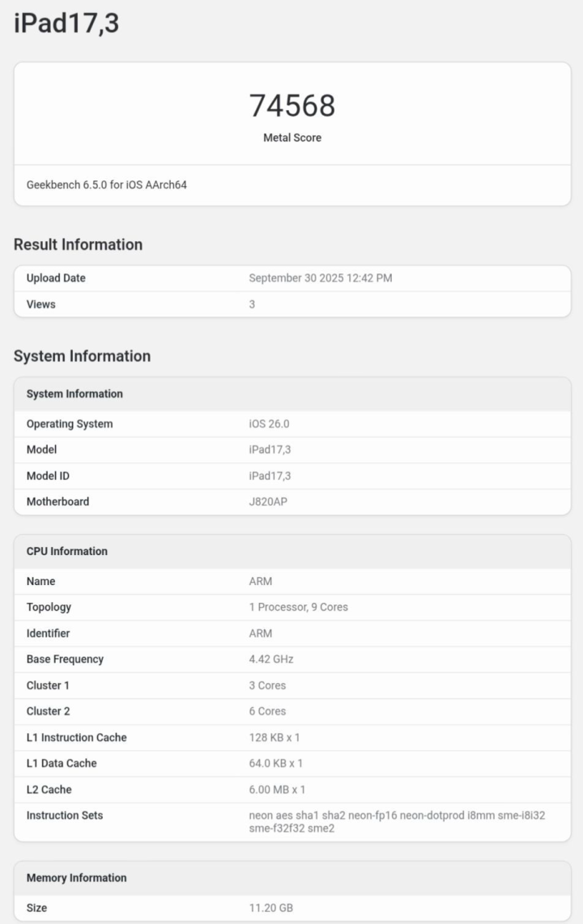The height and width of the screenshot is (924, 583).
Task: Click the L2 Cache value 6.00 MB
Action: [277, 790]
